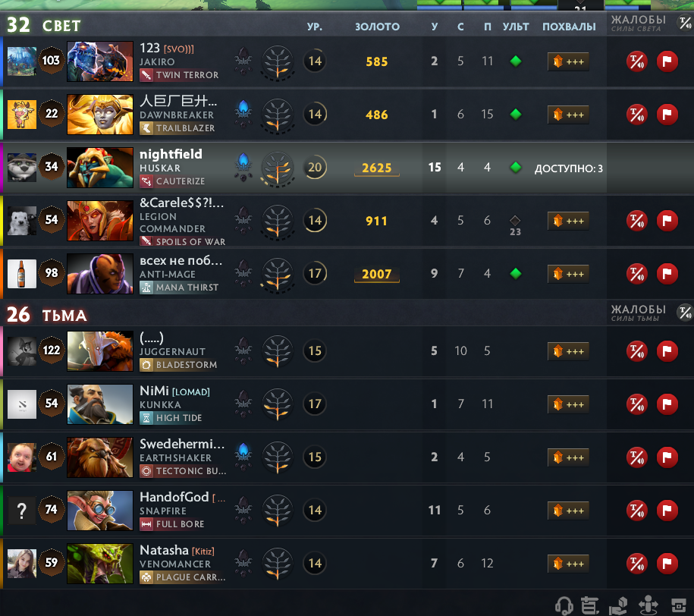Expand Spoils of War facet label

coord(183,241)
